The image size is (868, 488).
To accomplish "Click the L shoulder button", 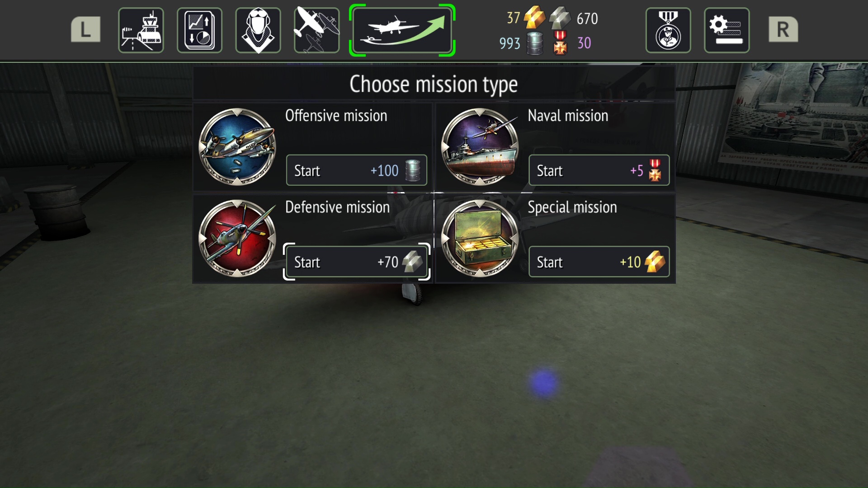I will [85, 30].
